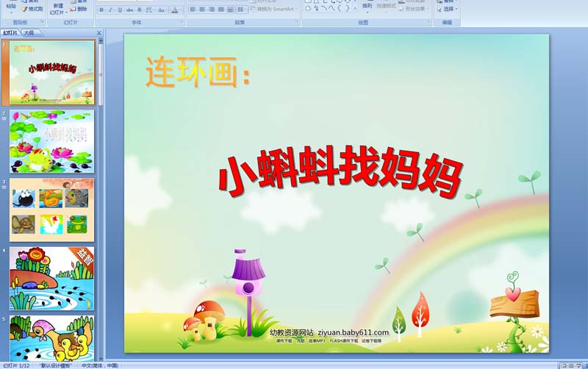Select slide 4 tadpoles in pond thumbnail
Image resolution: width=588 pixels, height=369 pixels.
[x=51, y=279]
